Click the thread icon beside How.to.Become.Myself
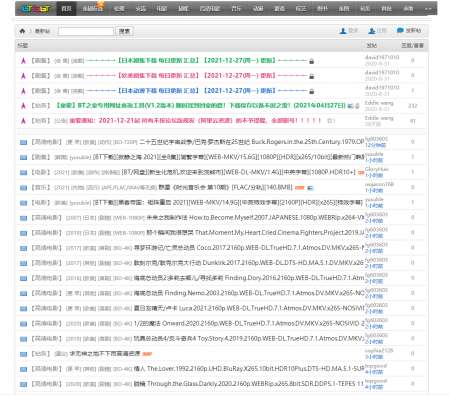Viewport: 450px width, 396px height. pyautogui.click(x=23, y=218)
